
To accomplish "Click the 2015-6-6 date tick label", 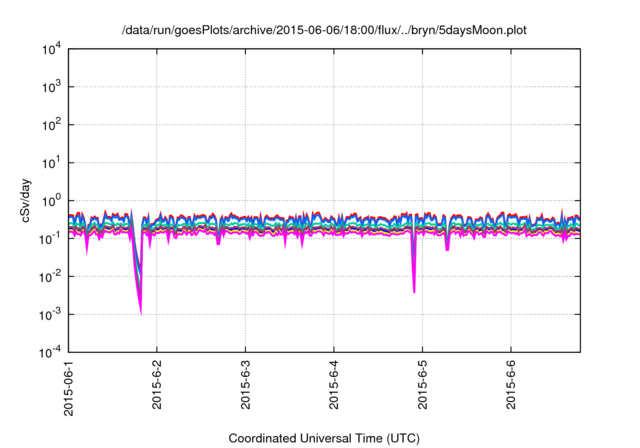I will (x=511, y=384).
